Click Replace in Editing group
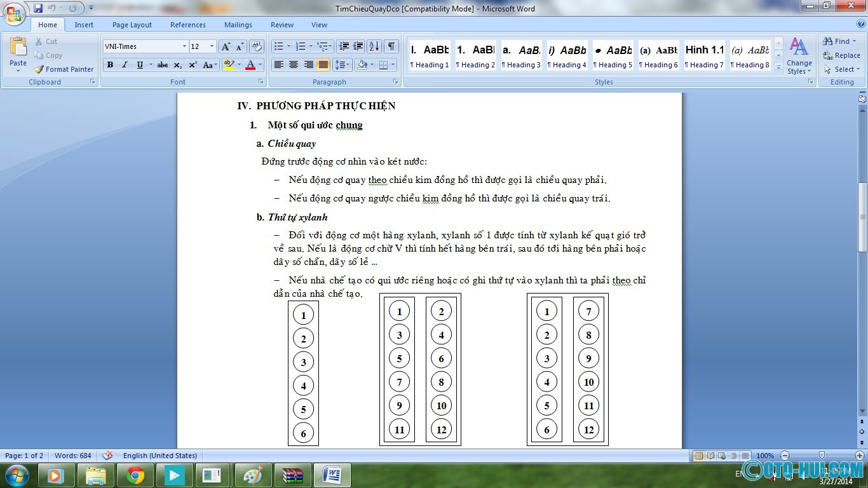 coord(841,55)
